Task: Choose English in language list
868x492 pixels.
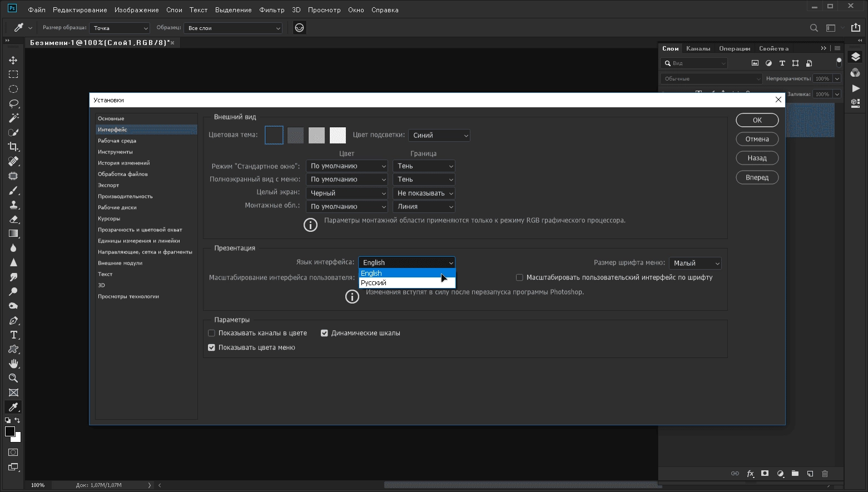Action: [x=407, y=273]
